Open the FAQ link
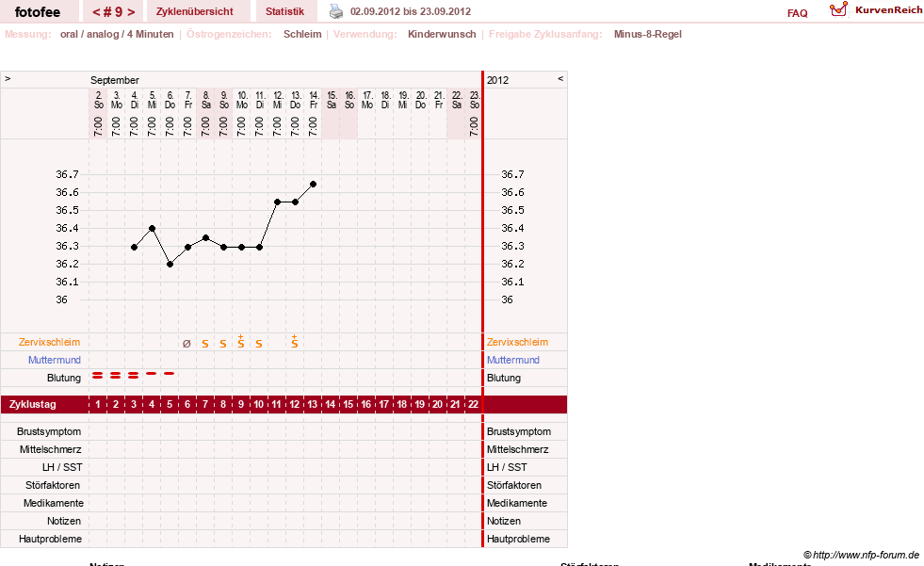This screenshot has width=924, height=566. [797, 13]
